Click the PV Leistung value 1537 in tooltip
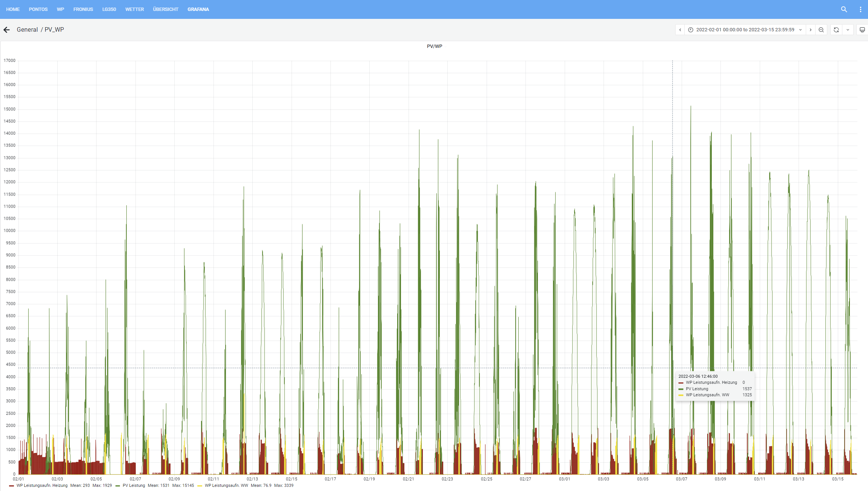This screenshot has width=868, height=491. pos(747,389)
